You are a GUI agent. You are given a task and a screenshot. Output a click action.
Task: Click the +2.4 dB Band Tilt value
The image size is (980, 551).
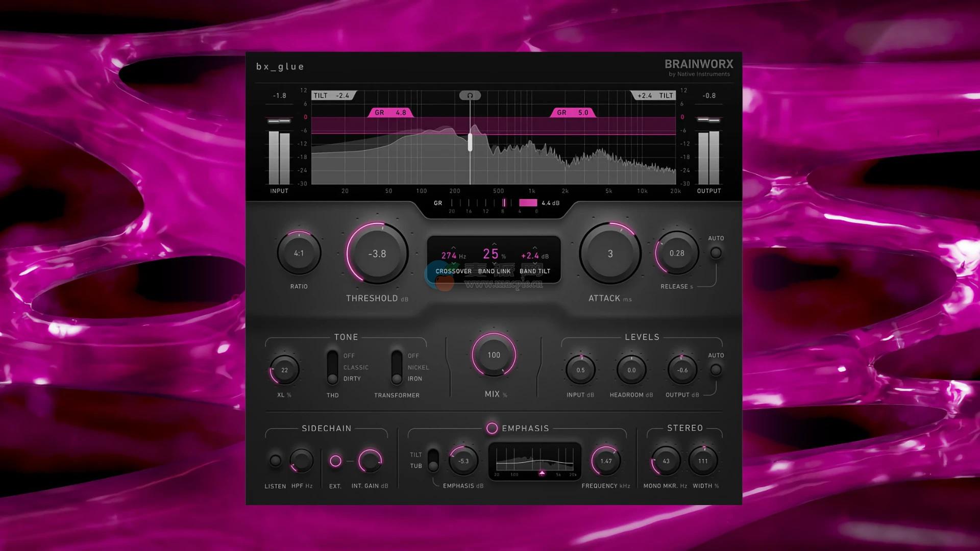click(534, 256)
